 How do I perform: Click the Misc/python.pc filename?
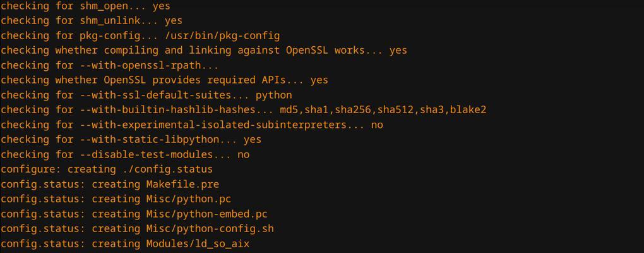coord(189,199)
